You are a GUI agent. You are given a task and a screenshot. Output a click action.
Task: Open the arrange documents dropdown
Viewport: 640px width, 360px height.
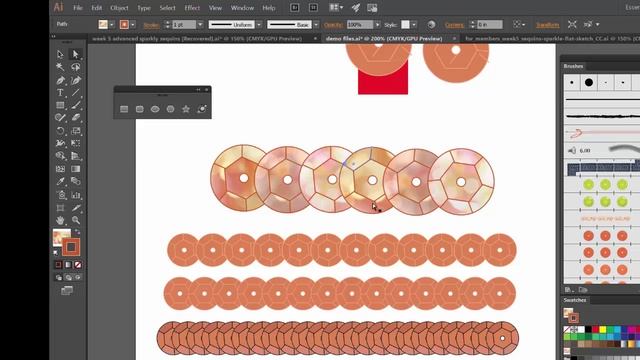point(336,7)
